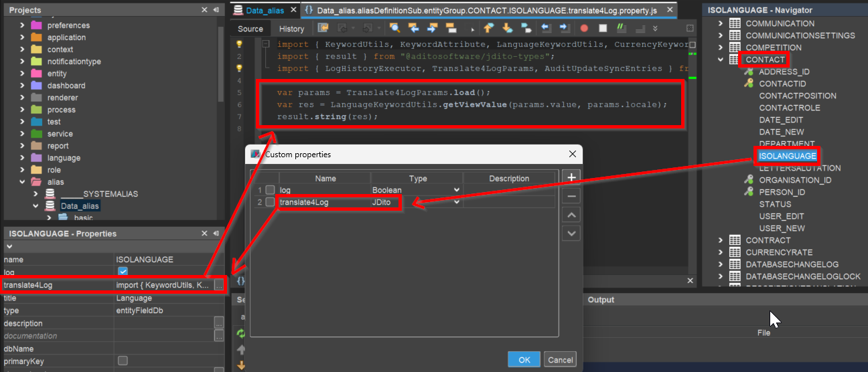Expand toolbar overflow double chevron
Viewport: 868px width, 372px height.
point(655,28)
